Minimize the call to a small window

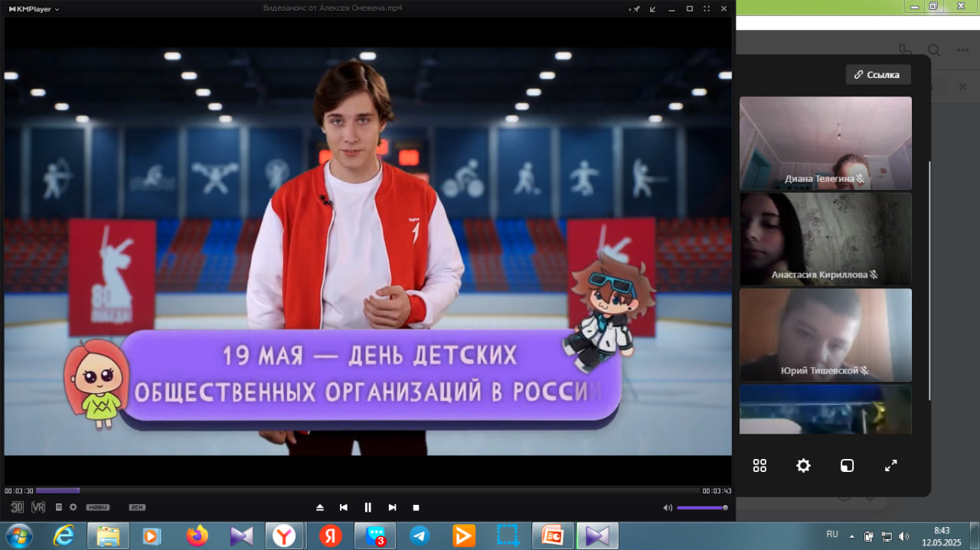[x=847, y=466]
